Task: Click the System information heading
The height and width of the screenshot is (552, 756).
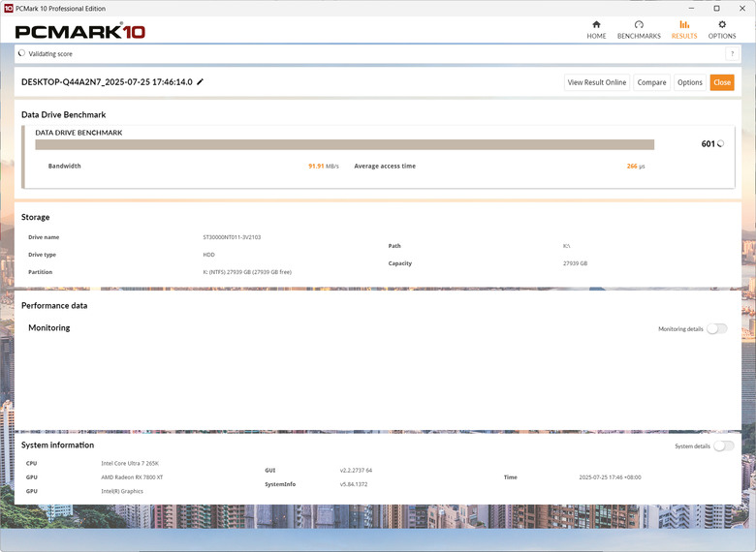Action: click(57, 445)
